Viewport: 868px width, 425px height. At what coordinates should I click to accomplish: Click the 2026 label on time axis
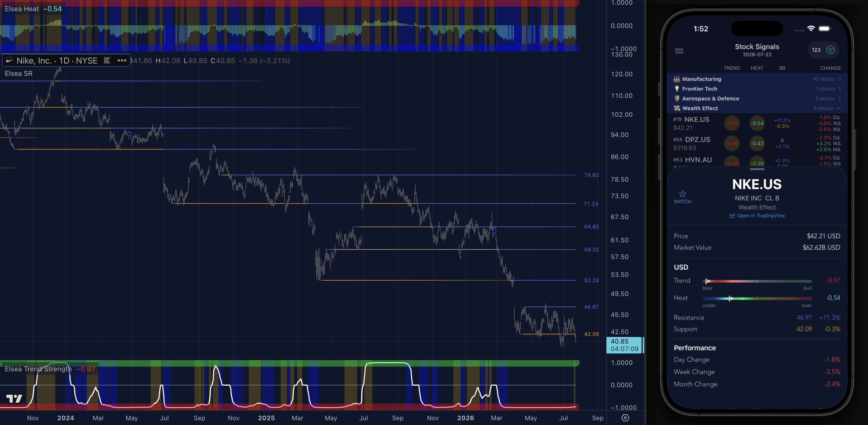coord(465,418)
